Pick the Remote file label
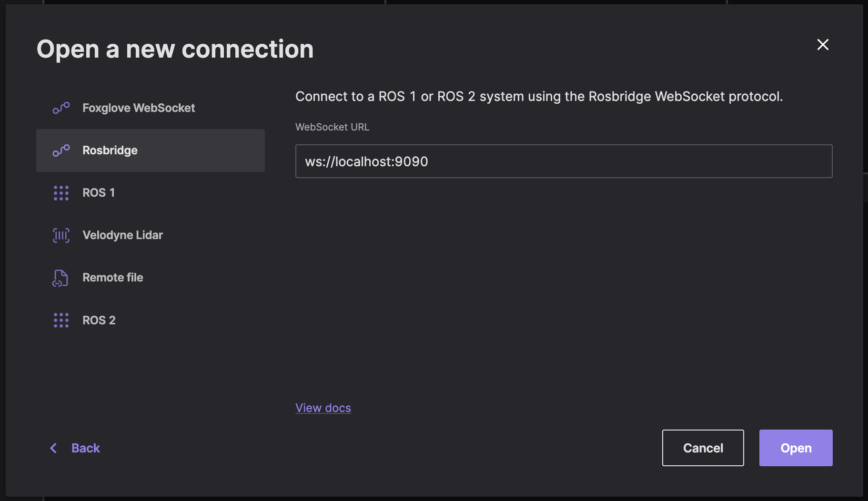868x501 pixels. pos(113,278)
